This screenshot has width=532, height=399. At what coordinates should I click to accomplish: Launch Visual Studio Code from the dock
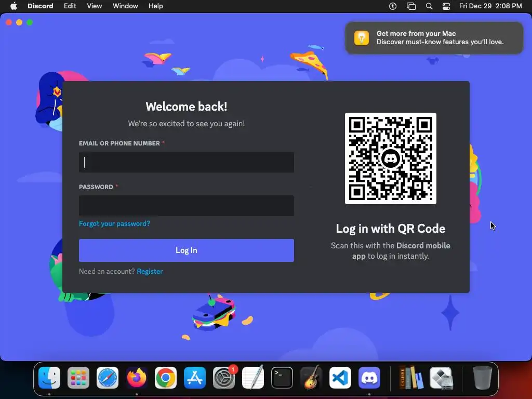tap(340, 378)
